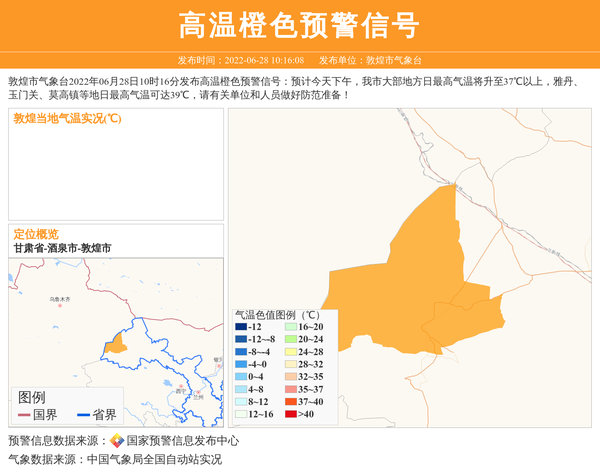Click the 0~4 light blue legend swatch
600x471 pixels.
242,377
